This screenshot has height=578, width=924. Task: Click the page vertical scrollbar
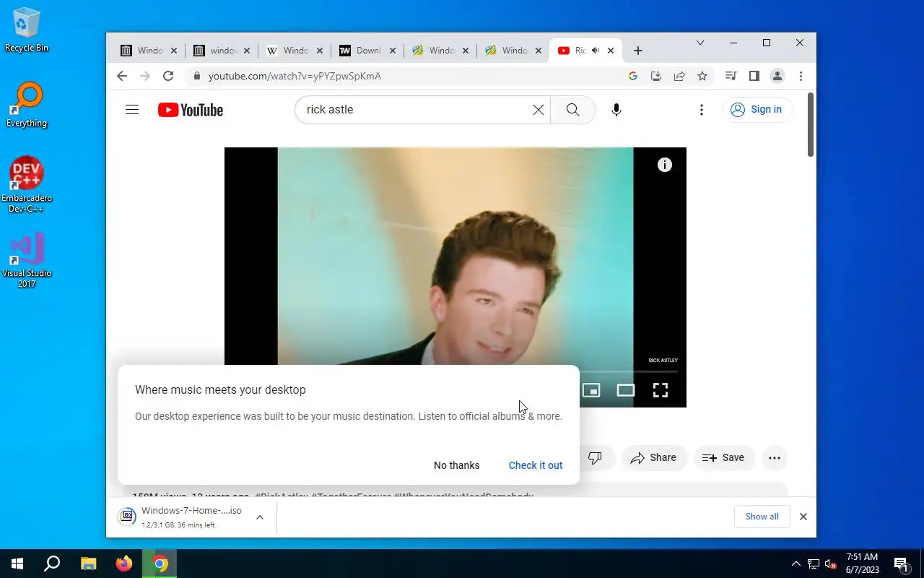tap(811, 124)
